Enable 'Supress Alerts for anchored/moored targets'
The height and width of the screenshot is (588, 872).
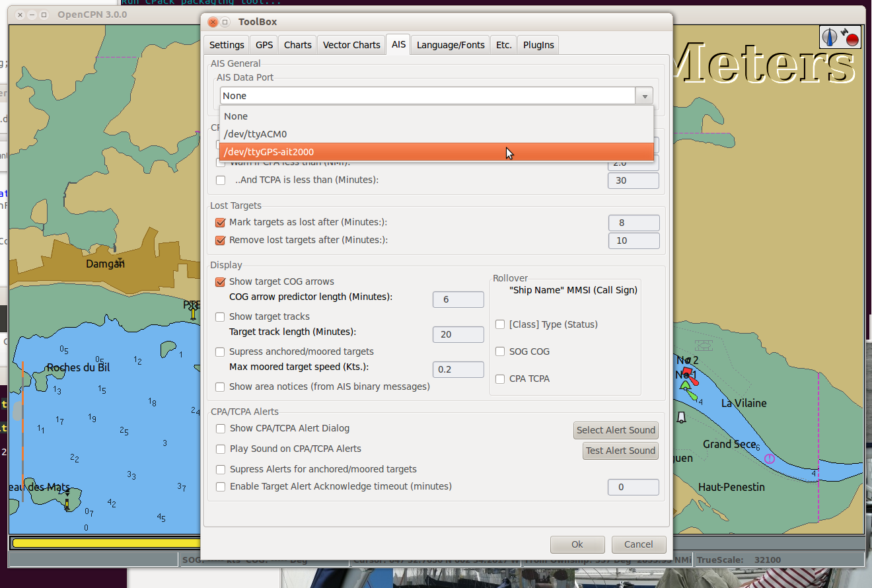[221, 470]
